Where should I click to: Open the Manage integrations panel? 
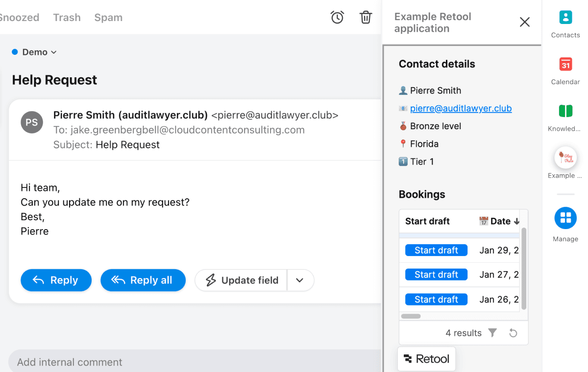pyautogui.click(x=565, y=218)
